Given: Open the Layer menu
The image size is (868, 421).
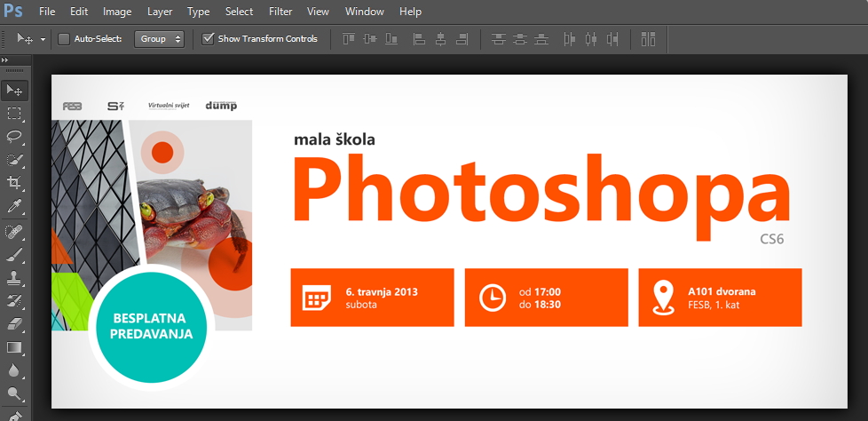Looking at the screenshot, I should click(x=160, y=11).
